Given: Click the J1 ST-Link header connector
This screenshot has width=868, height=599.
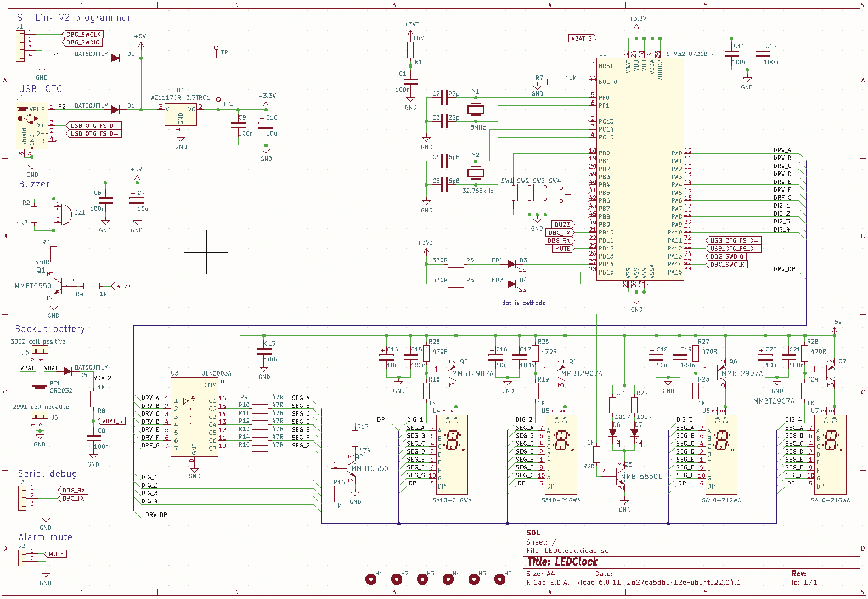Looking at the screenshot, I should click(x=21, y=45).
